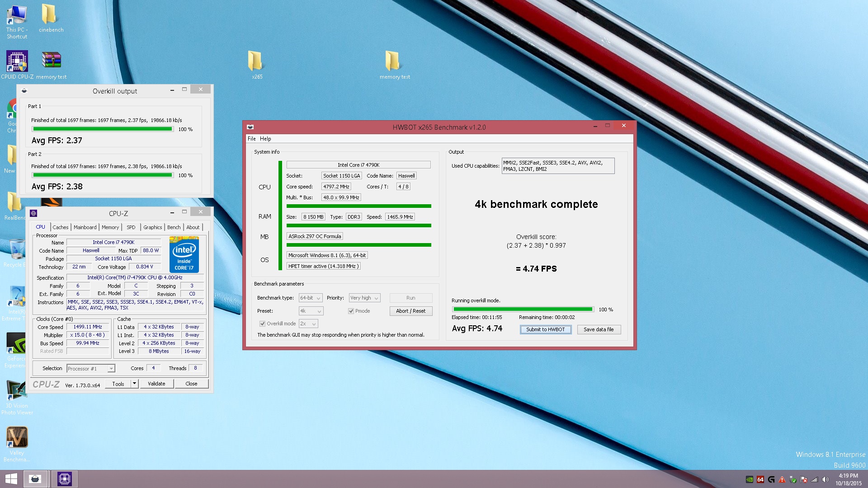Open the volume speaker tray icon

click(826, 479)
